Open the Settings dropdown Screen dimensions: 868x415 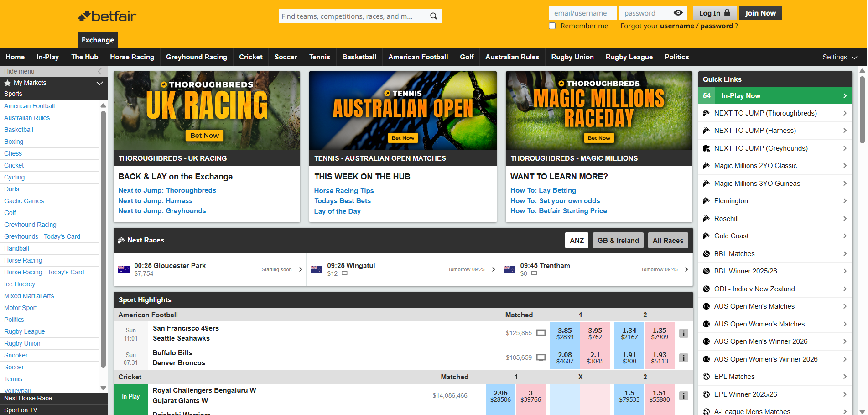840,57
